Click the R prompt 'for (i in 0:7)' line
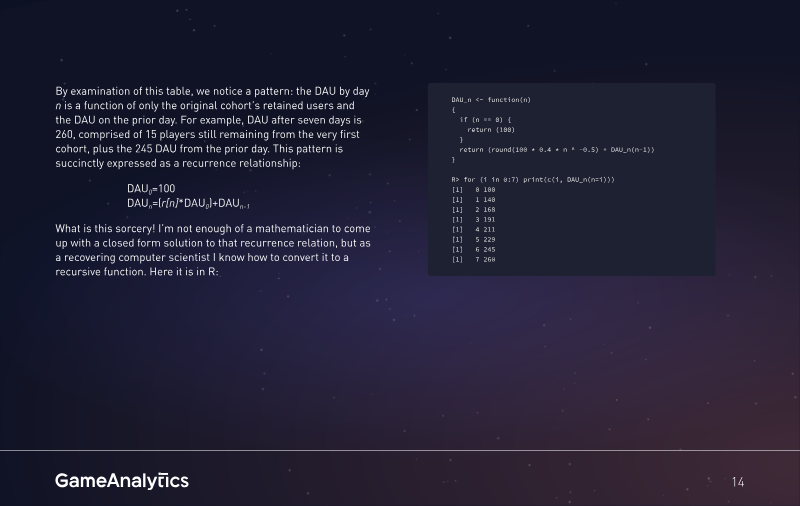Screen dimensions: 800x506 pos(533,180)
